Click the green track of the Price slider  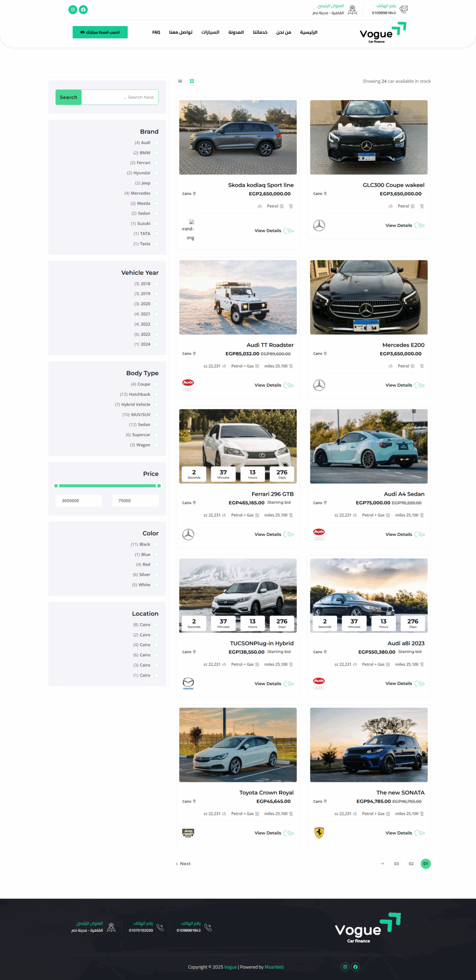[x=108, y=486]
